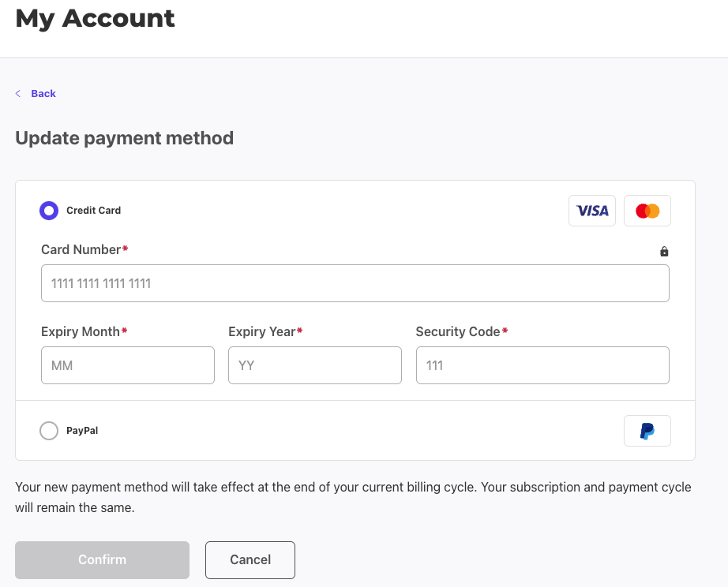728x587 pixels.
Task: Select the Credit Card payment option
Action: click(x=48, y=211)
